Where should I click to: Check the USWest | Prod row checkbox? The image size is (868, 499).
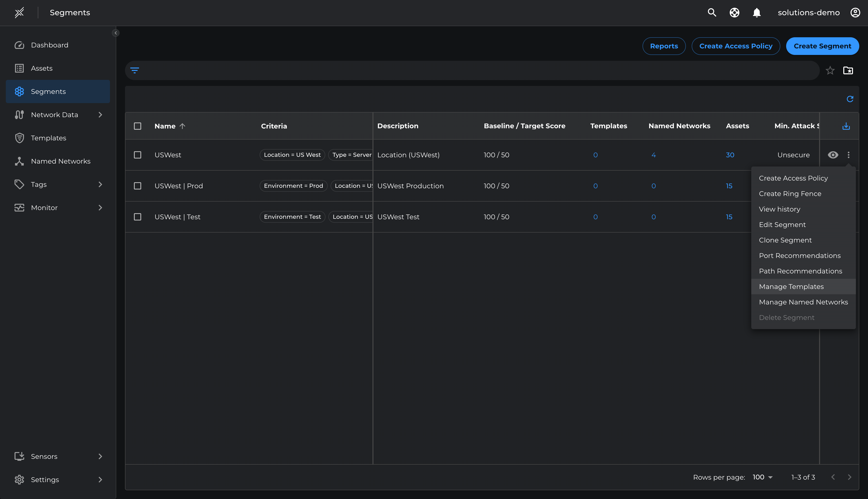[x=138, y=186]
